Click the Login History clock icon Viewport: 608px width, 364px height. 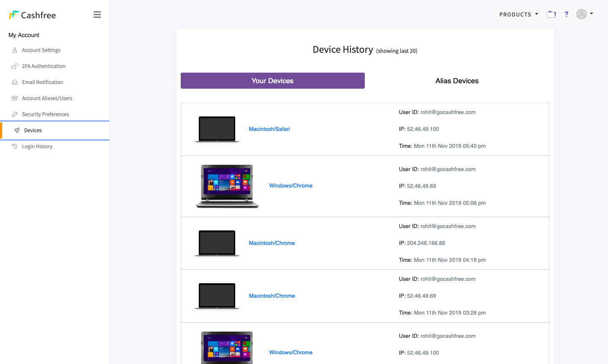15,147
